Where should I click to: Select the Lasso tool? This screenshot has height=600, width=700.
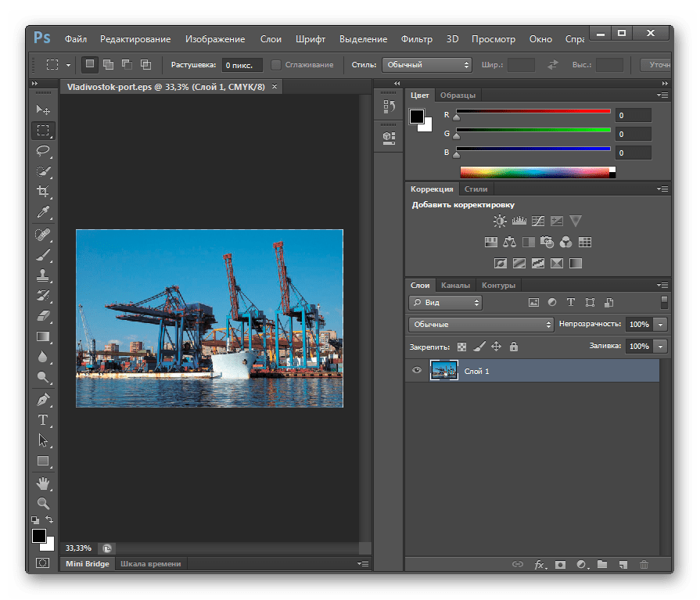pos(43,150)
